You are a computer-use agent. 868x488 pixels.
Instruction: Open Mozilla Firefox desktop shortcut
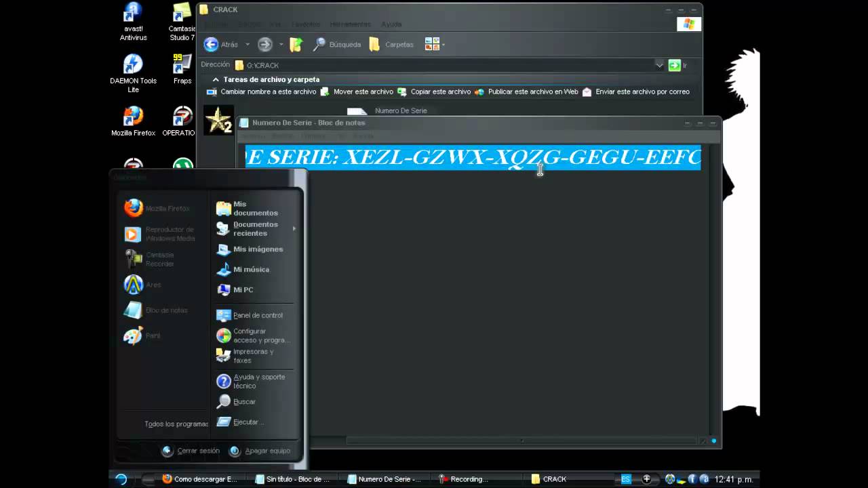[x=133, y=121]
